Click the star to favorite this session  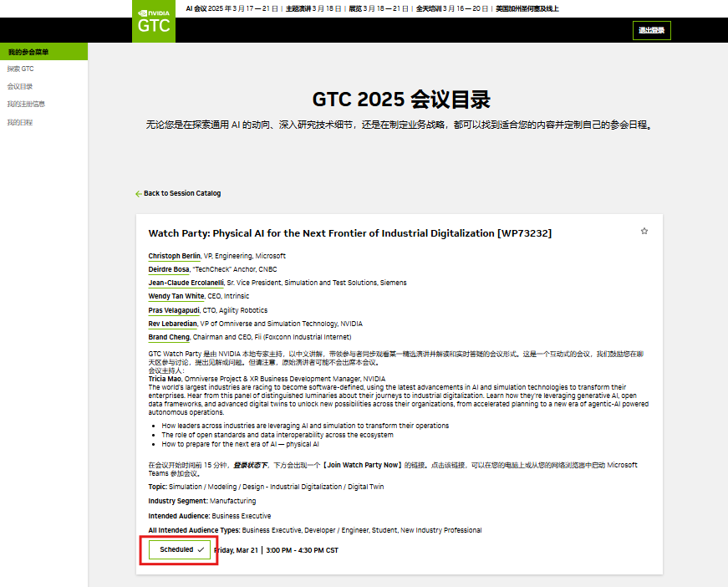click(644, 232)
